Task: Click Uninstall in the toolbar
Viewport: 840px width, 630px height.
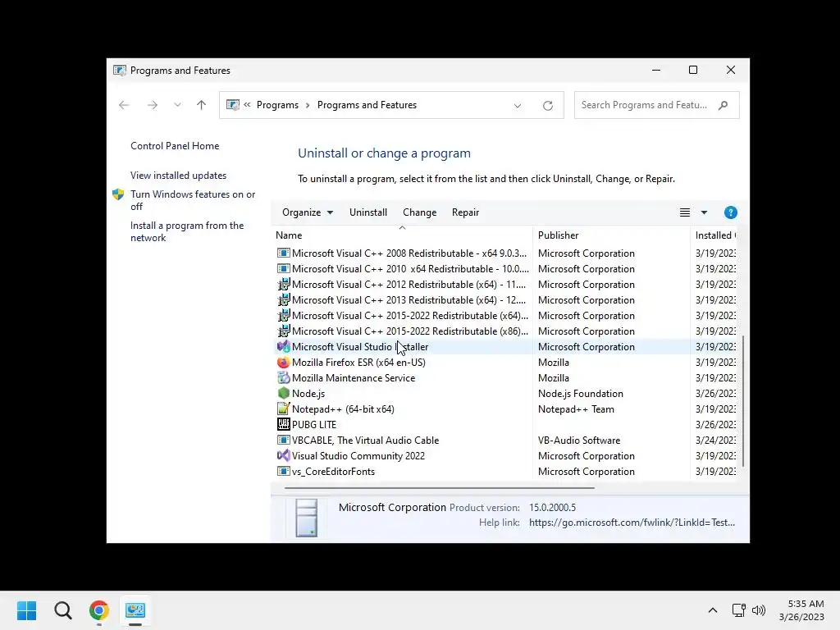Action: point(368,212)
